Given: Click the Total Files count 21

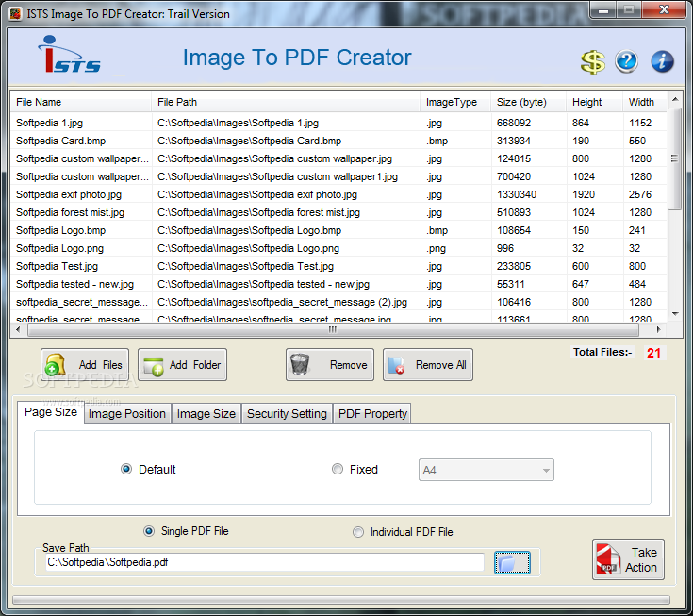Looking at the screenshot, I should click(x=653, y=353).
